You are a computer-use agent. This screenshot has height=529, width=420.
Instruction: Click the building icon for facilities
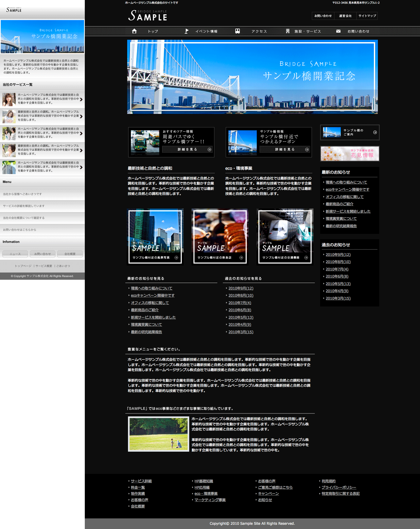point(288,31)
